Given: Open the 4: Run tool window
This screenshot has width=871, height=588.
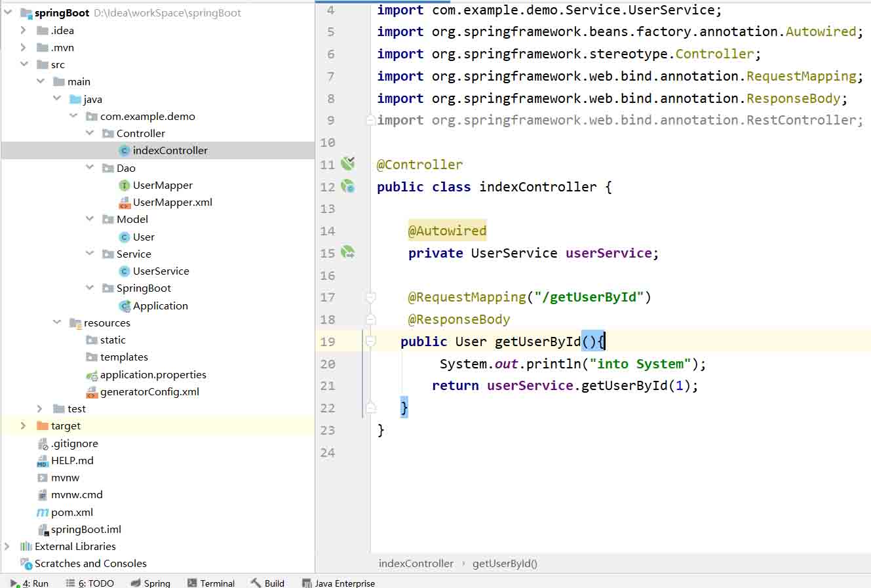Looking at the screenshot, I should tap(29, 583).
